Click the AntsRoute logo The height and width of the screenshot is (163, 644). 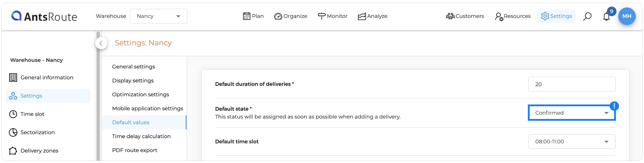[x=44, y=16]
